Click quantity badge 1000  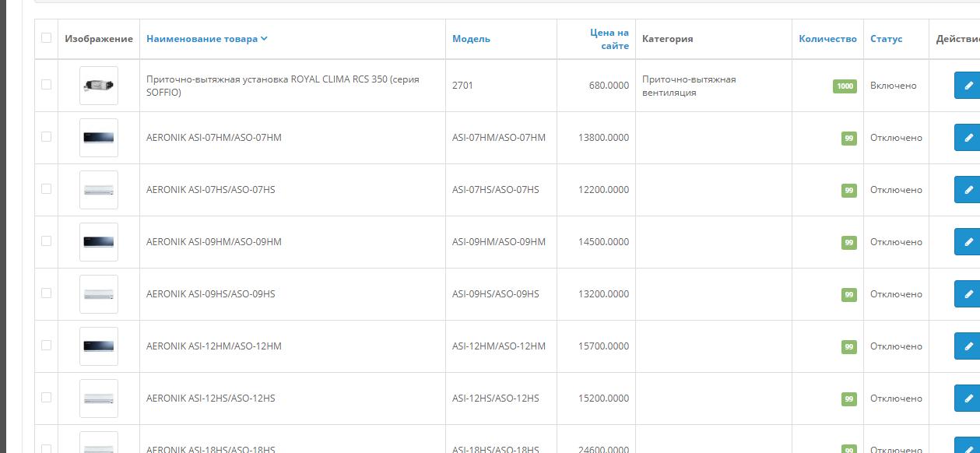coord(845,86)
